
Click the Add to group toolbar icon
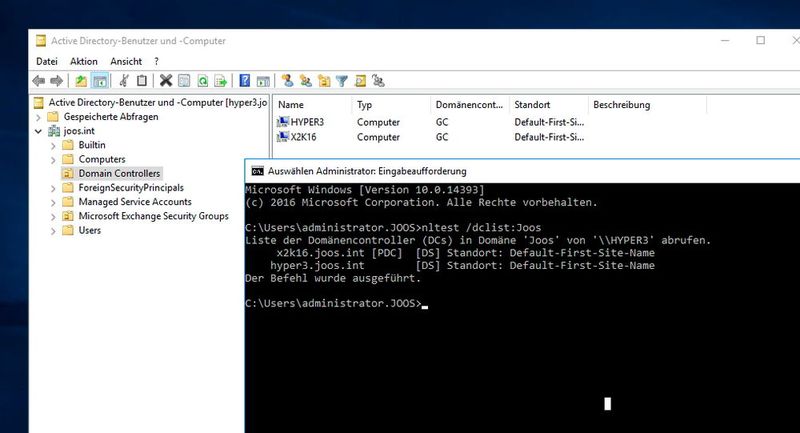[378, 81]
